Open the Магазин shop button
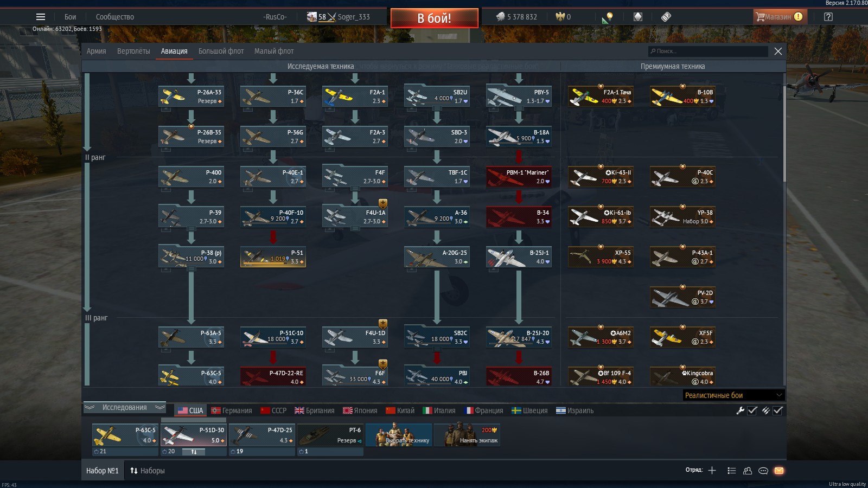This screenshot has width=868, height=488. [780, 17]
